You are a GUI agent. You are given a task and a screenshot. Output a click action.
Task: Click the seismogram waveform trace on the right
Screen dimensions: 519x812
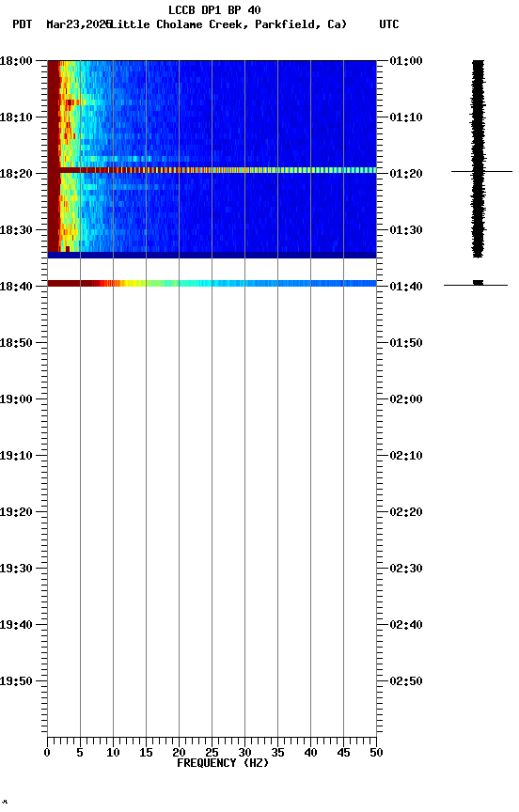(478, 159)
